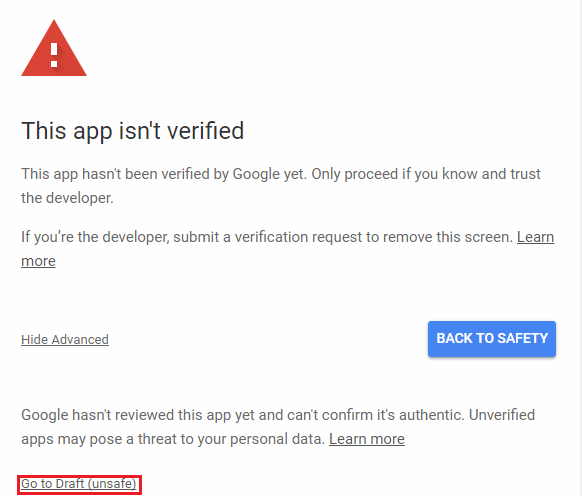
Task: Click the white exclamation mark inside the triangle
Action: tap(54, 55)
